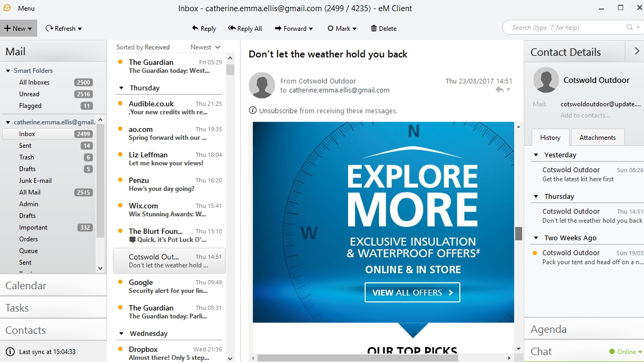Click Add to contacts link
This screenshot has height=362, width=644.
point(585,115)
